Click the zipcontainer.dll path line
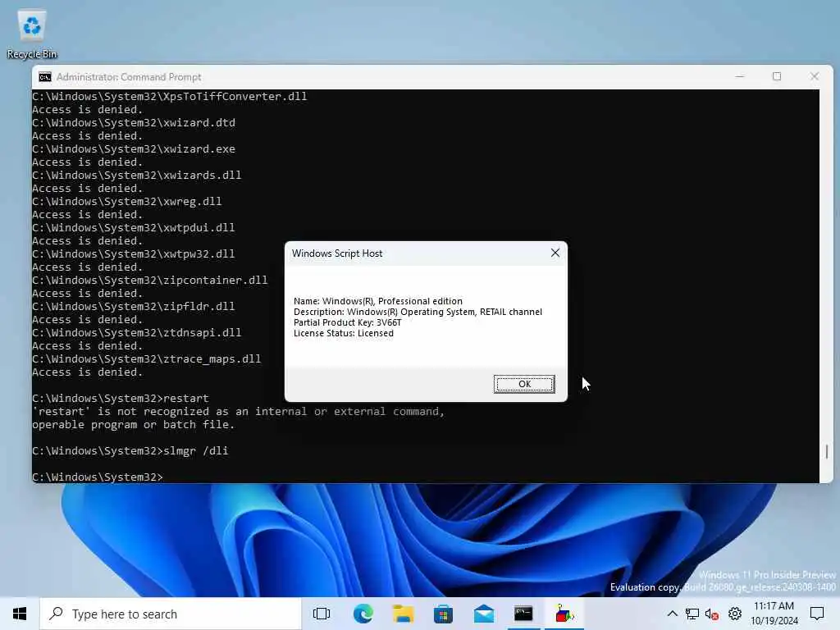The width and height of the screenshot is (840, 630). [x=149, y=281]
